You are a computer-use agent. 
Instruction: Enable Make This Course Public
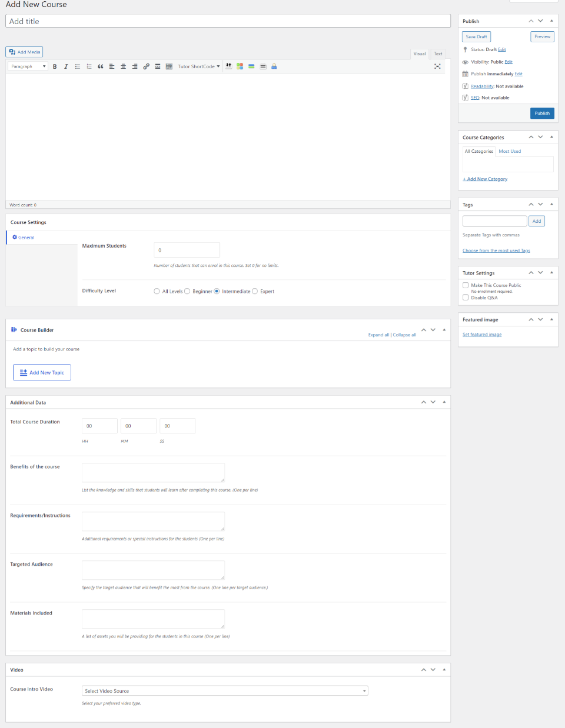(x=466, y=285)
